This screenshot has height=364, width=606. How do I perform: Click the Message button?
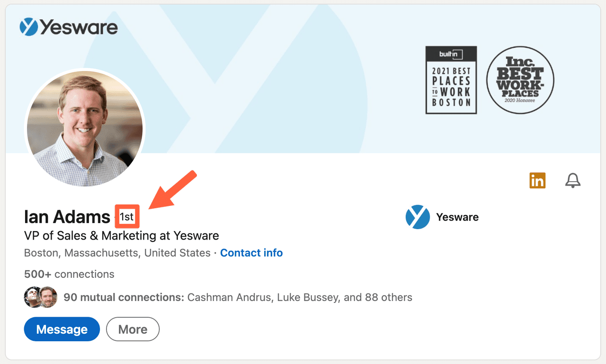[62, 329]
